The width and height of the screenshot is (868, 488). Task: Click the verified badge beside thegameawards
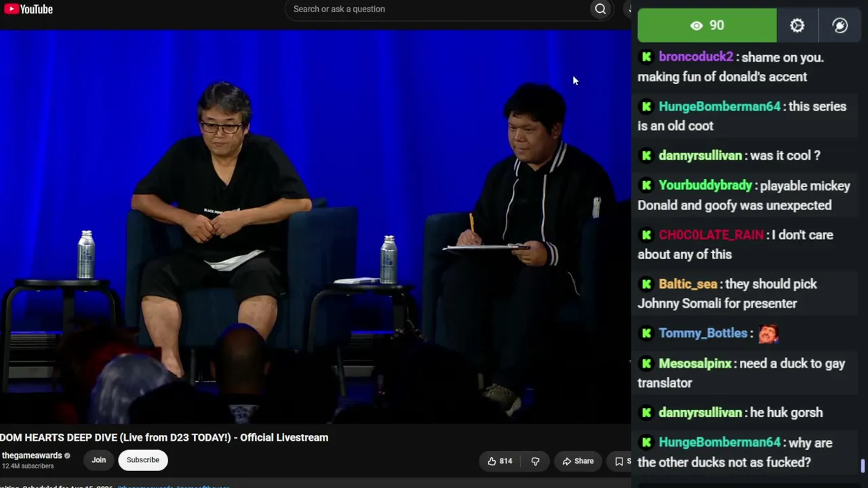click(67, 455)
